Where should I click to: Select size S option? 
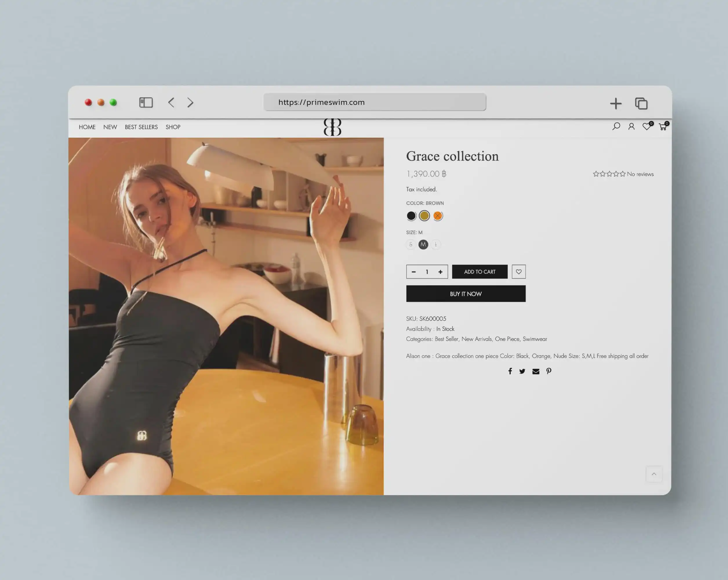411,244
